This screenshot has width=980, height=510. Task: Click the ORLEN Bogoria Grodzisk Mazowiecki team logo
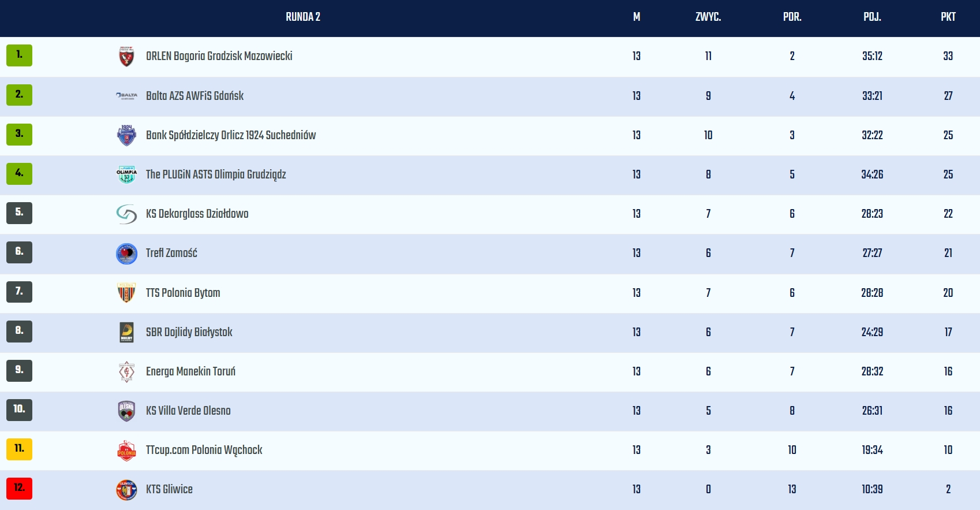point(126,57)
